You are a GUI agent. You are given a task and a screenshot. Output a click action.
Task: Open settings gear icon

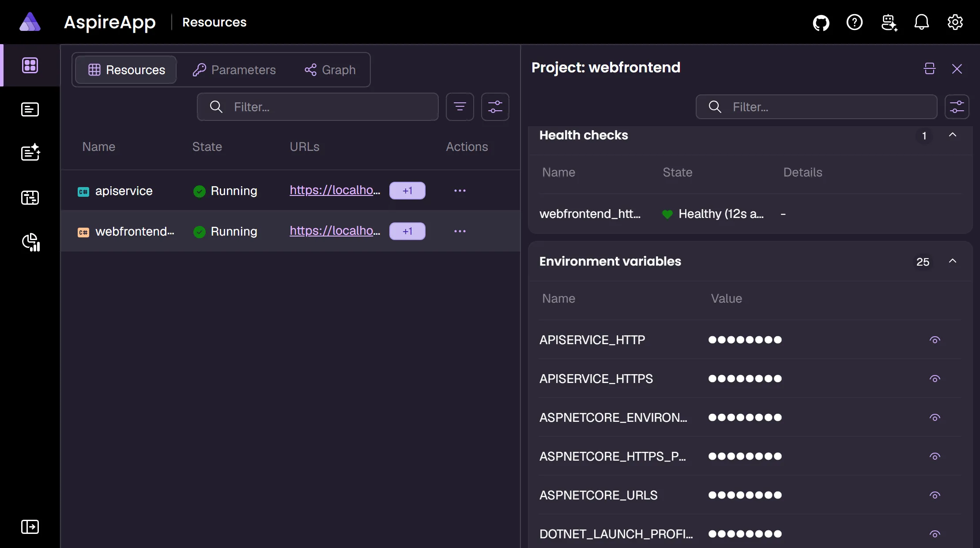click(x=955, y=22)
